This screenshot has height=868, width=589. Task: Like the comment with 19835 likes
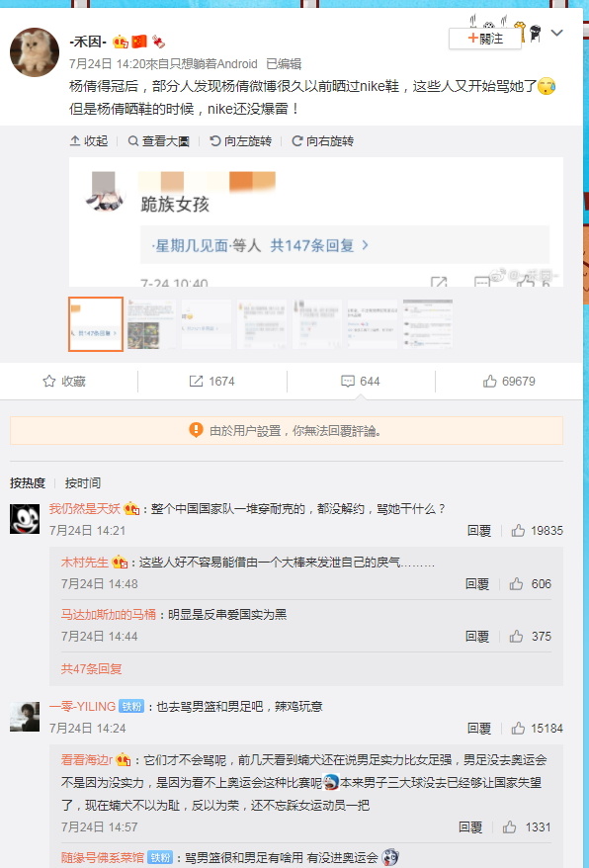[x=518, y=530]
